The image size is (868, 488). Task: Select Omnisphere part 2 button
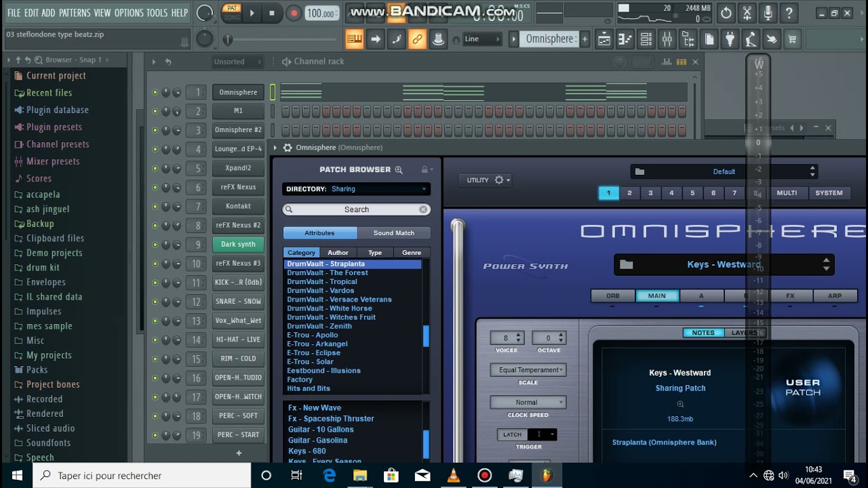[x=629, y=193]
